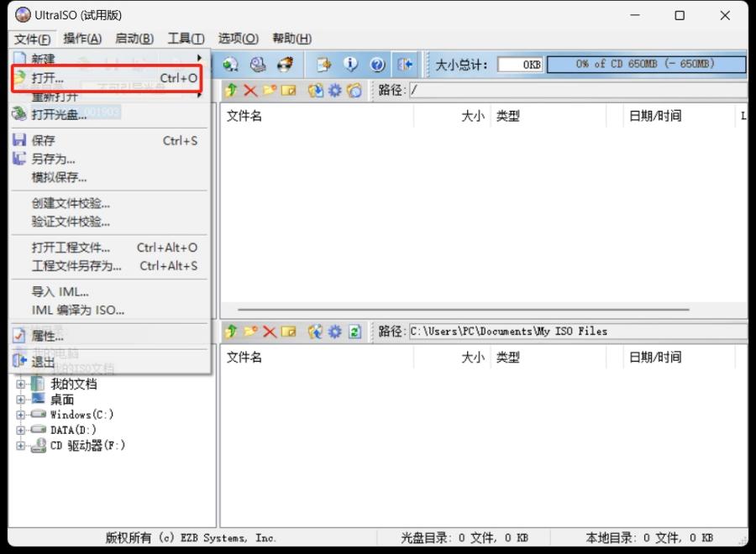756x554 pixels.
Task: Click the up-folder green arrow in upper pane
Action: click(232, 90)
